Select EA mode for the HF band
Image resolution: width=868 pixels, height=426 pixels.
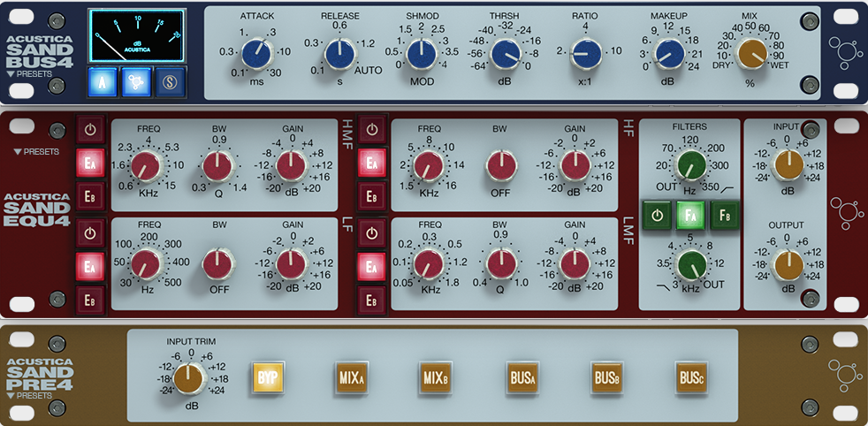pyautogui.click(x=372, y=164)
